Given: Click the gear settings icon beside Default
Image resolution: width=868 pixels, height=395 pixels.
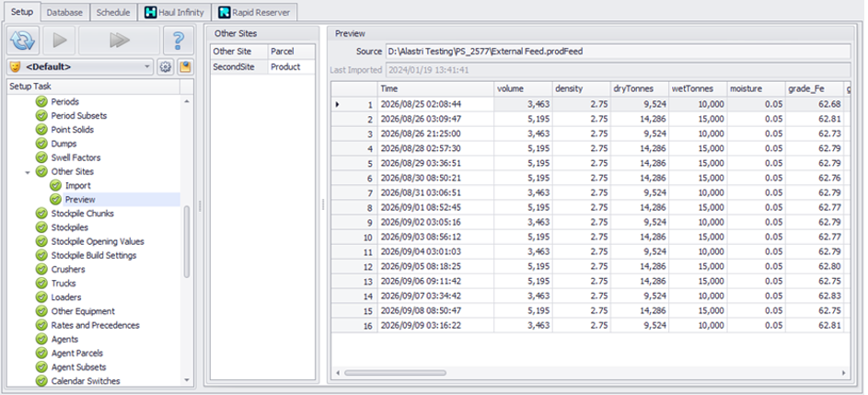Looking at the screenshot, I should click(165, 67).
